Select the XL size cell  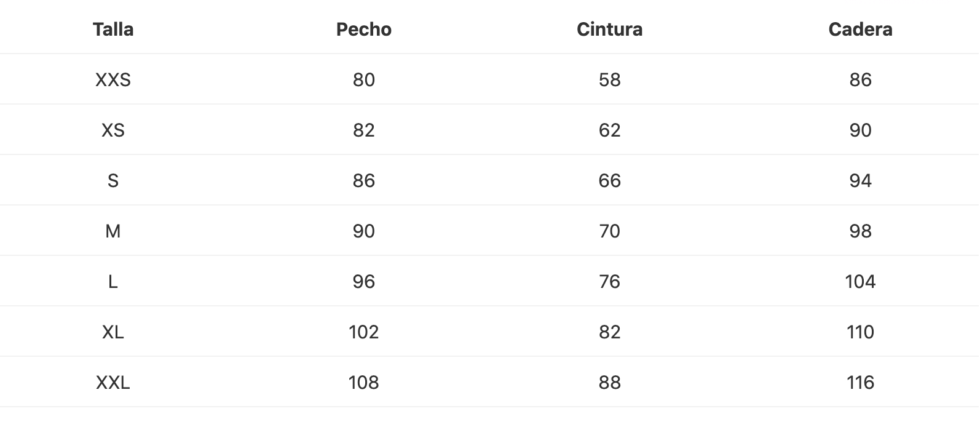point(113,332)
